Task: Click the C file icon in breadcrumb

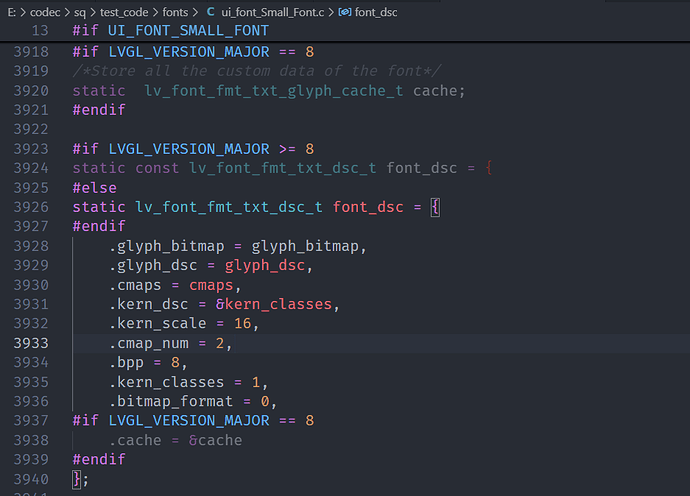Action: point(210,11)
